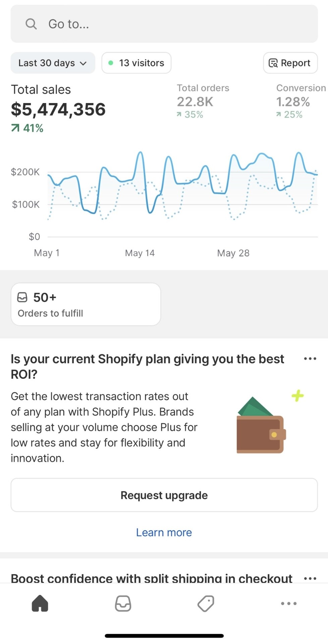Open options menu for the Shopify plan ROI card
This screenshot has height=644, width=328.
(x=310, y=358)
